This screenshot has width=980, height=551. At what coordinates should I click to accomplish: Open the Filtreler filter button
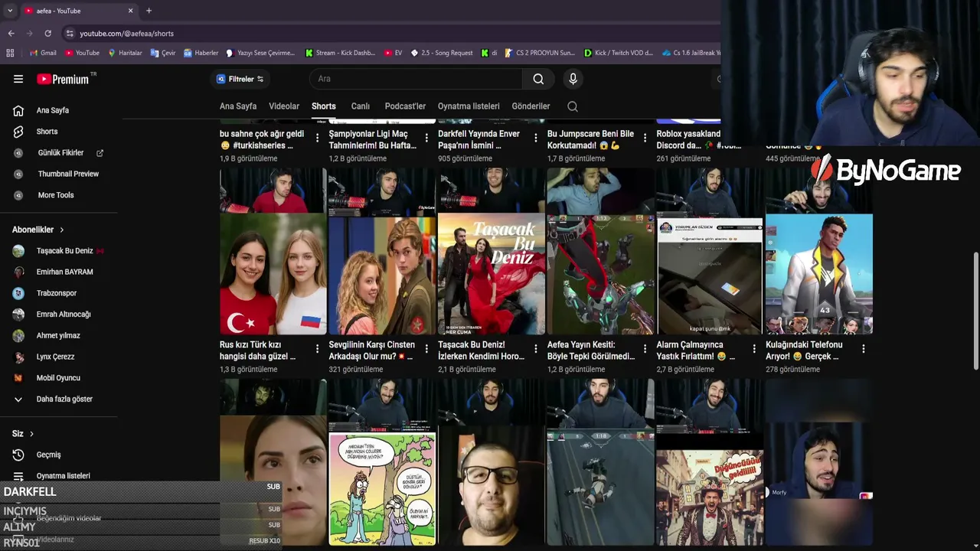click(240, 79)
